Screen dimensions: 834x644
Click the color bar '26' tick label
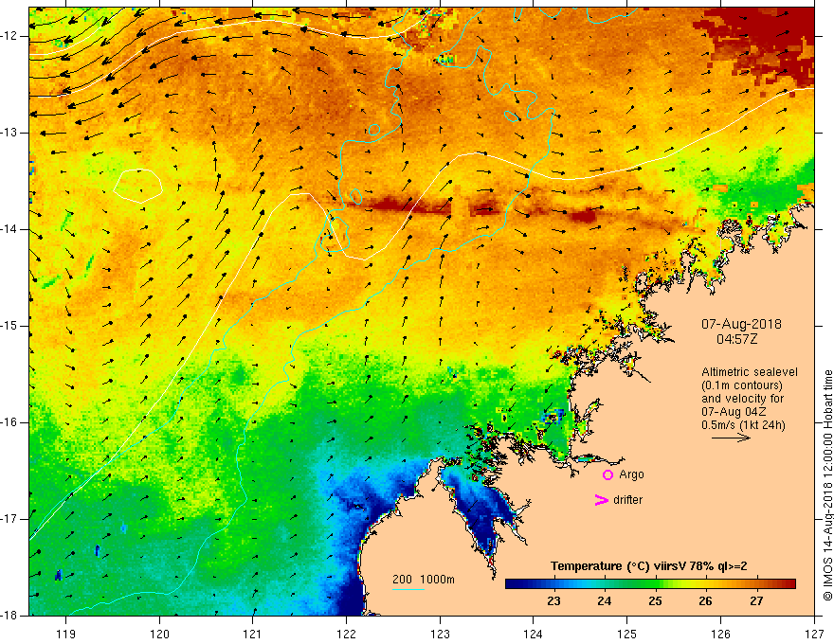(706, 601)
